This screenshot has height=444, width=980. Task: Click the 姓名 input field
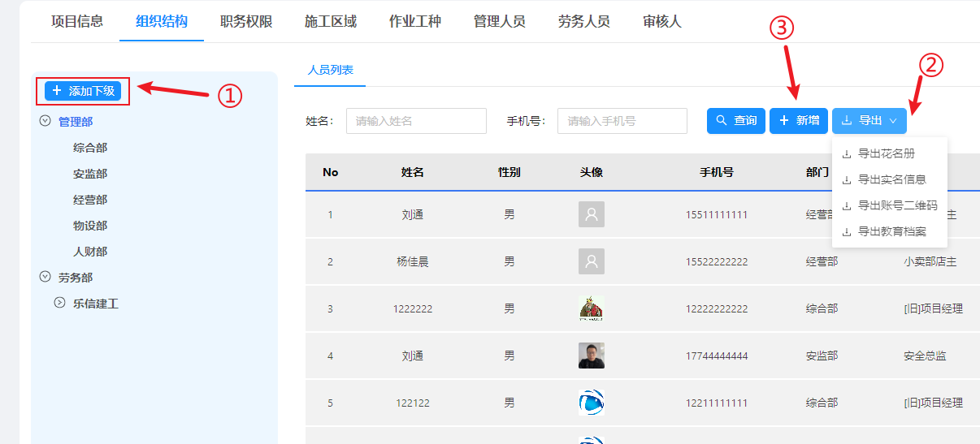(416, 121)
